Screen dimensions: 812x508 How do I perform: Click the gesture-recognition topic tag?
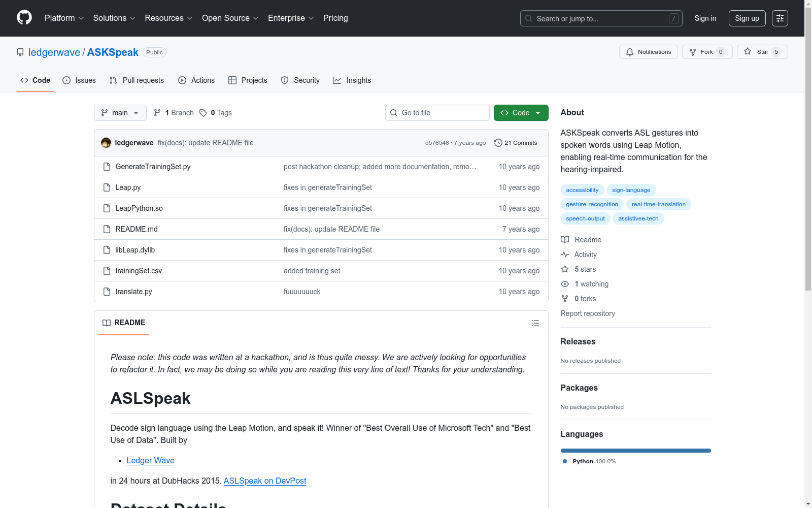pos(592,204)
